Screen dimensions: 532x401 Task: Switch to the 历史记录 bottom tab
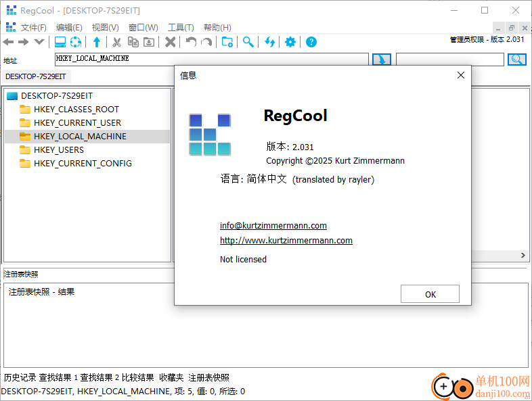[20, 377]
